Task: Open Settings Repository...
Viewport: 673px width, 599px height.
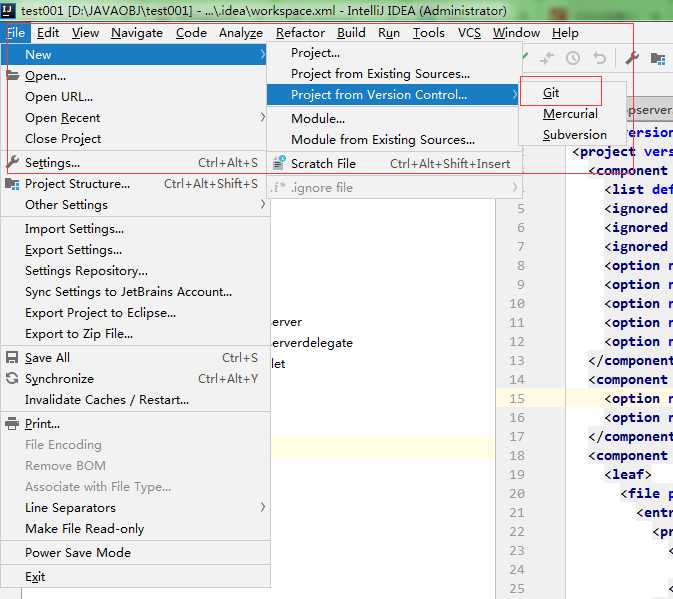Action: click(86, 271)
